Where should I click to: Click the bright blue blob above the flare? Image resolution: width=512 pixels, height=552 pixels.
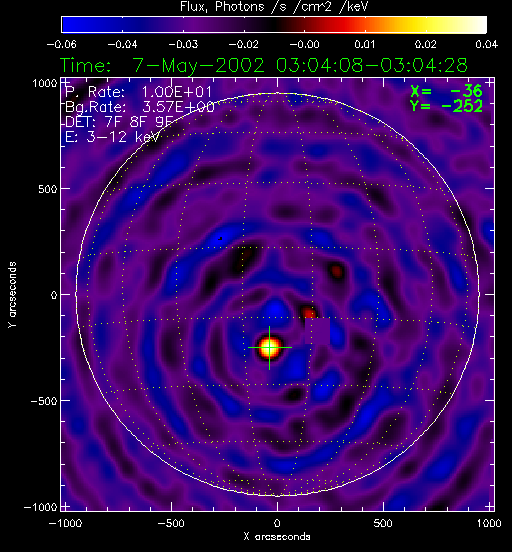(275, 309)
